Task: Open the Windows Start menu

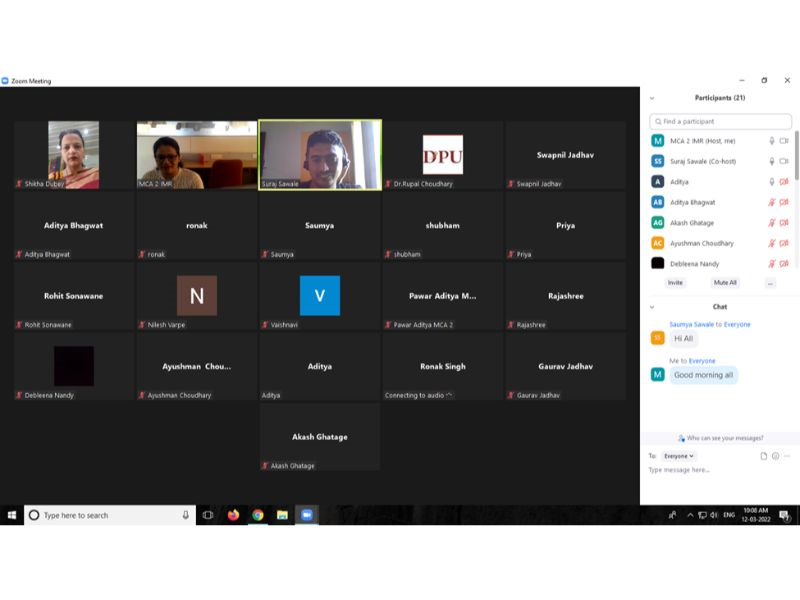Action: [x=12, y=515]
